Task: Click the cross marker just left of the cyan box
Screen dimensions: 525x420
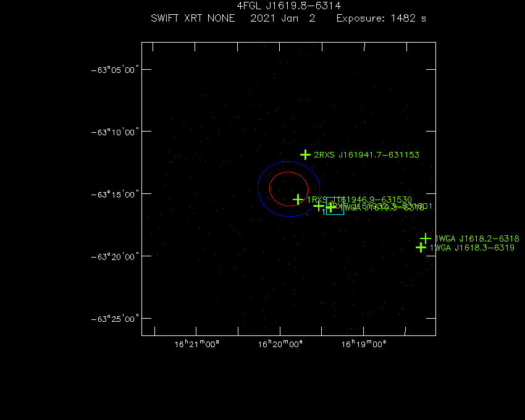Action: point(319,206)
